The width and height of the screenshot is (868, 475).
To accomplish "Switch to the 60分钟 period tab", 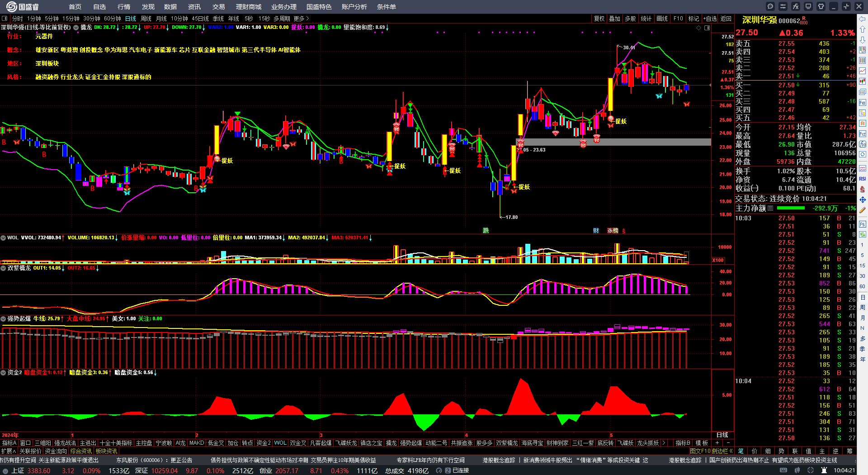I will point(113,19).
